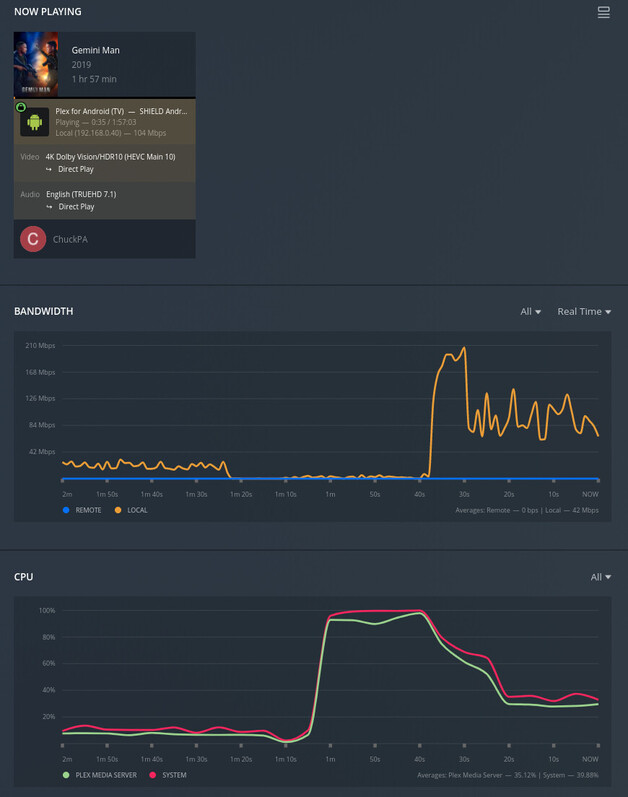This screenshot has height=797, width=628.
Task: Click the NOW PLAYING section heading
Action: (x=48, y=12)
